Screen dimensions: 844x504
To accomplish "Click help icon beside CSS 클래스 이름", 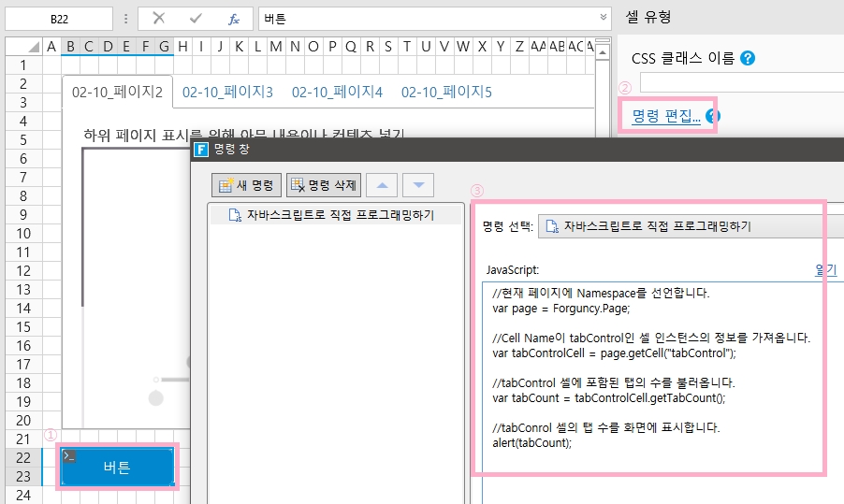I will (x=748, y=58).
